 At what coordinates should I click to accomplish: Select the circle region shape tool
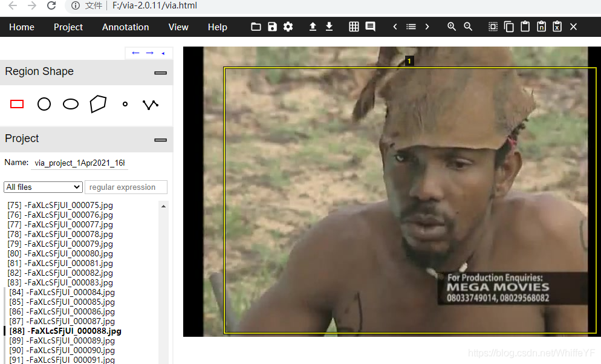pos(44,104)
